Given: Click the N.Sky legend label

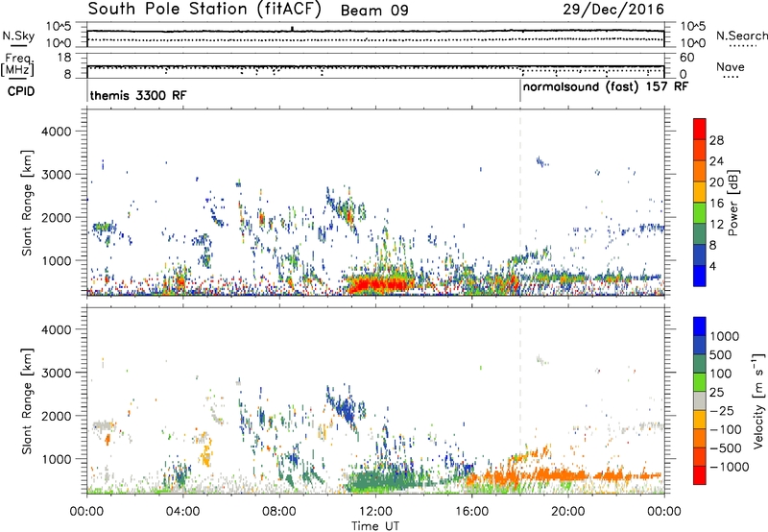Looking at the screenshot, I should click(18, 36).
